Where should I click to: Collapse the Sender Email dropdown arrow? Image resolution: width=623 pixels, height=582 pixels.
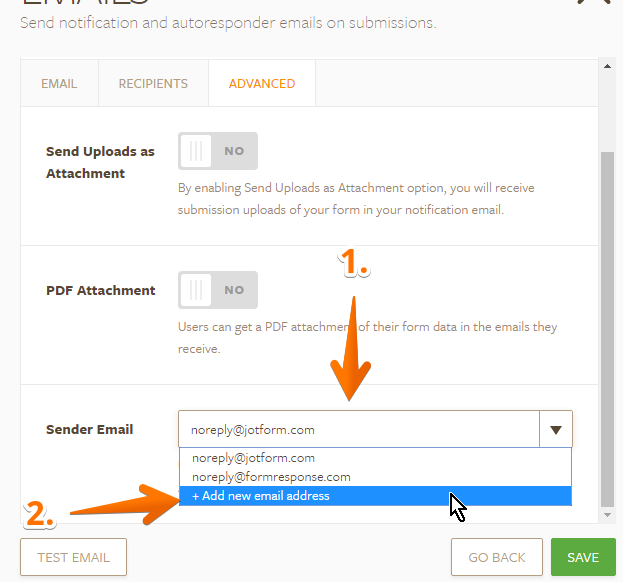[x=556, y=430]
